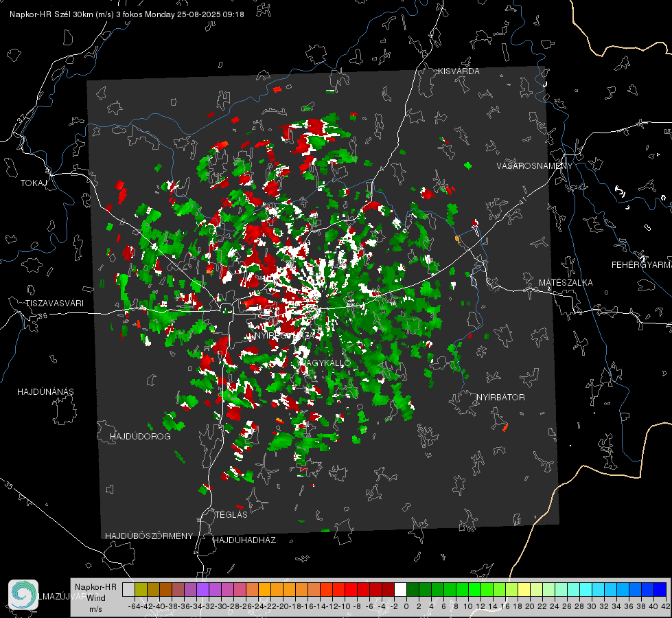Viewport: 672px width, 618px height.
Task: Click the -64 legend value
Action: (135, 606)
